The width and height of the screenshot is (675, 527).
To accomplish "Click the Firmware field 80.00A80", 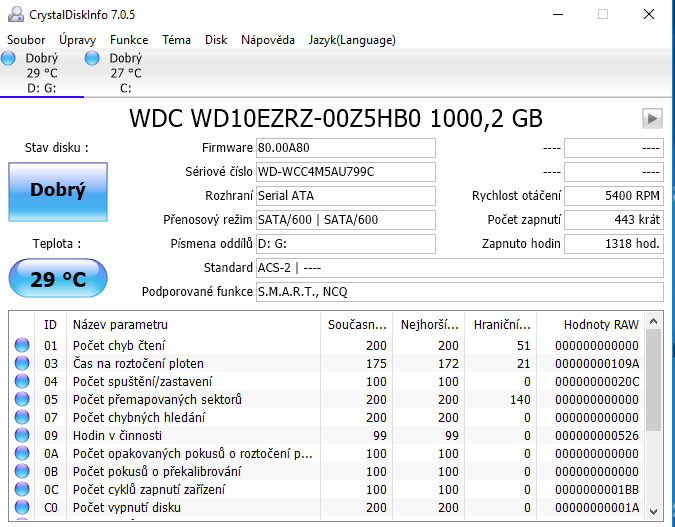I will coord(346,148).
